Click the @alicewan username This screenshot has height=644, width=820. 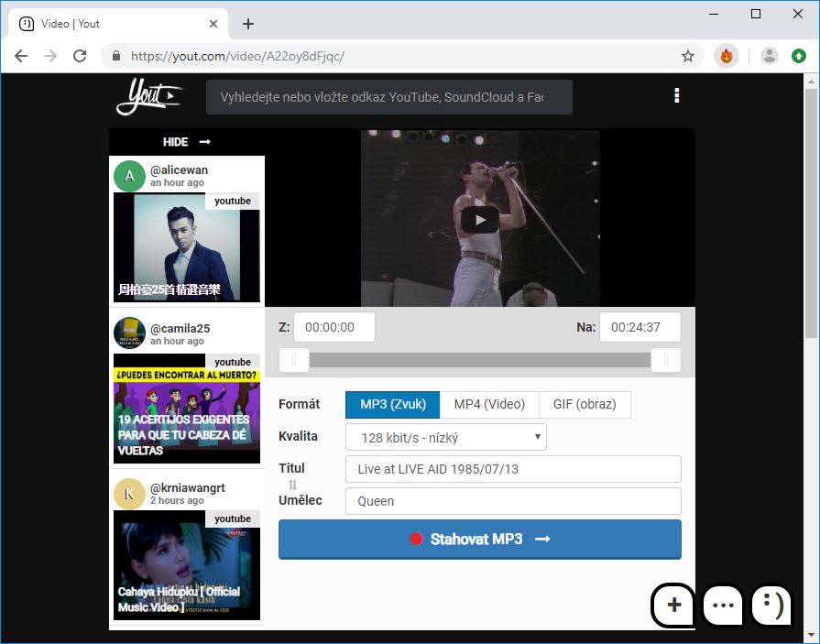[x=179, y=169]
